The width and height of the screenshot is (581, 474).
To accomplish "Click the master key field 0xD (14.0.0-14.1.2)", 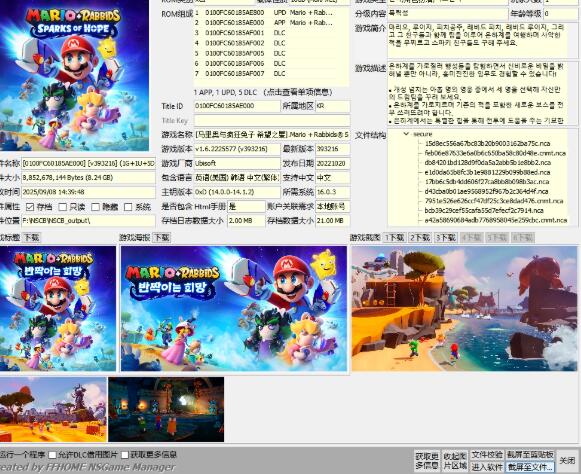I will 237,192.
